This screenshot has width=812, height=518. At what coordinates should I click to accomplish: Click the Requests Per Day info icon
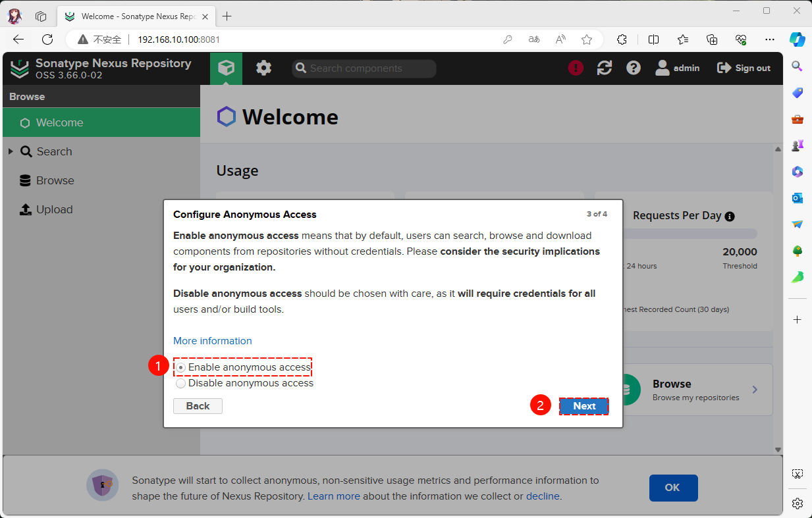pos(730,216)
